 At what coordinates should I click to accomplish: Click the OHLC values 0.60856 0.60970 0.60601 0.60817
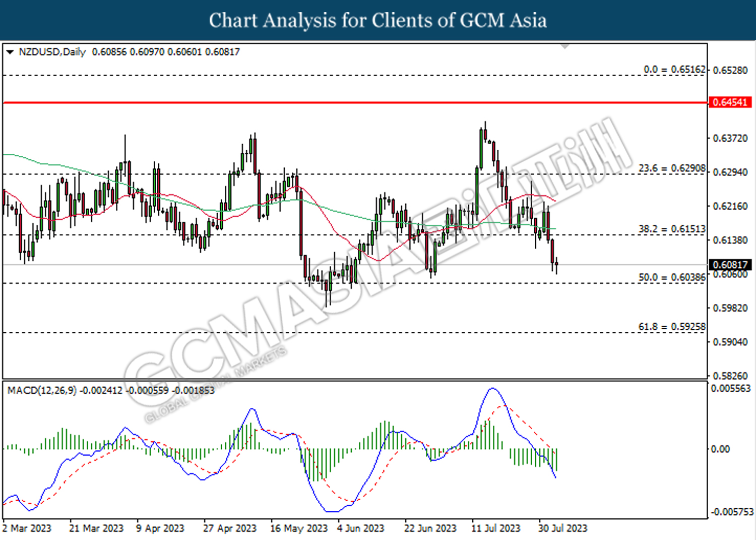coord(166,52)
